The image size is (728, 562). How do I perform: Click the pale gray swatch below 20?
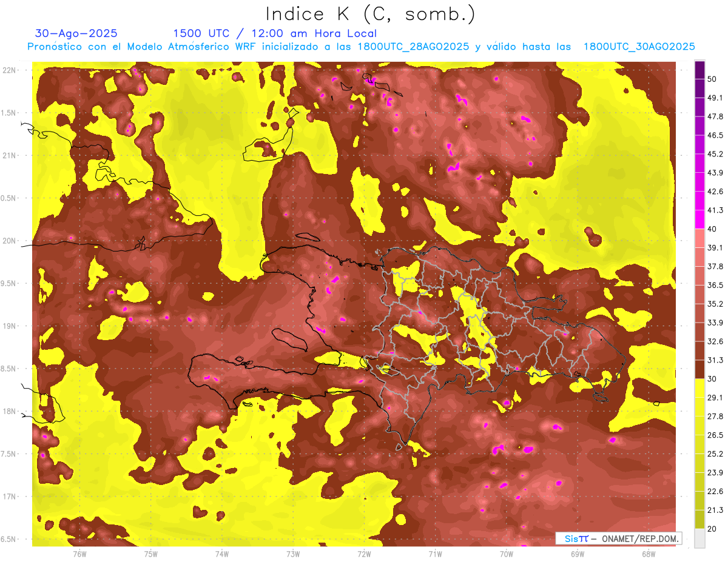[699, 538]
